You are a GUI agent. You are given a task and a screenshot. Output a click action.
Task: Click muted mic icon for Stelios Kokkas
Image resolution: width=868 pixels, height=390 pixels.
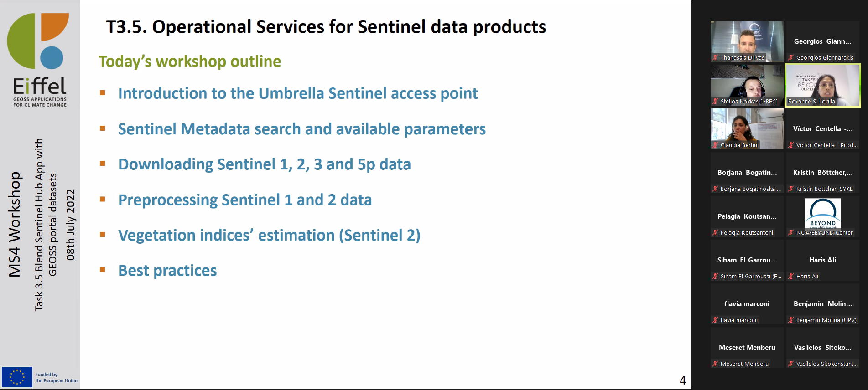point(715,102)
